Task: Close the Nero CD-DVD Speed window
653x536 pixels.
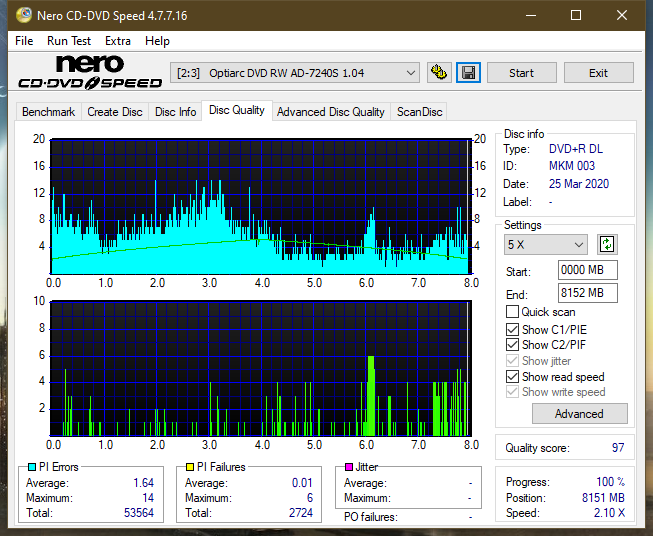Action: [x=622, y=15]
